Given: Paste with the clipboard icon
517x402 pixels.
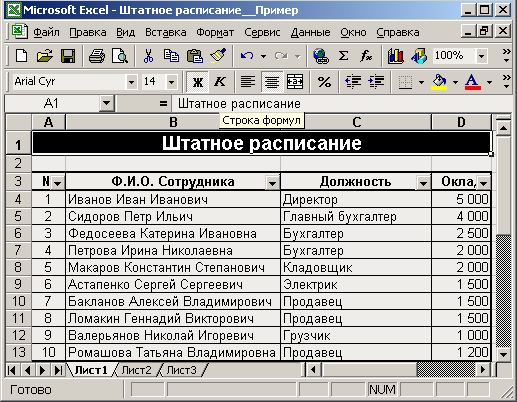Looking at the screenshot, I should coord(195,56).
